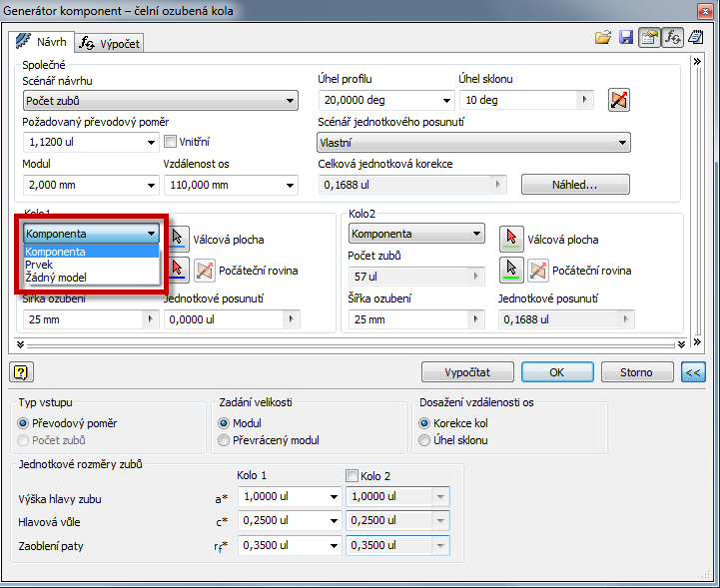Viewport: 720px width, 588px height.
Task: Click the fx calculation toggle icon in toolbar
Action: coord(672,37)
